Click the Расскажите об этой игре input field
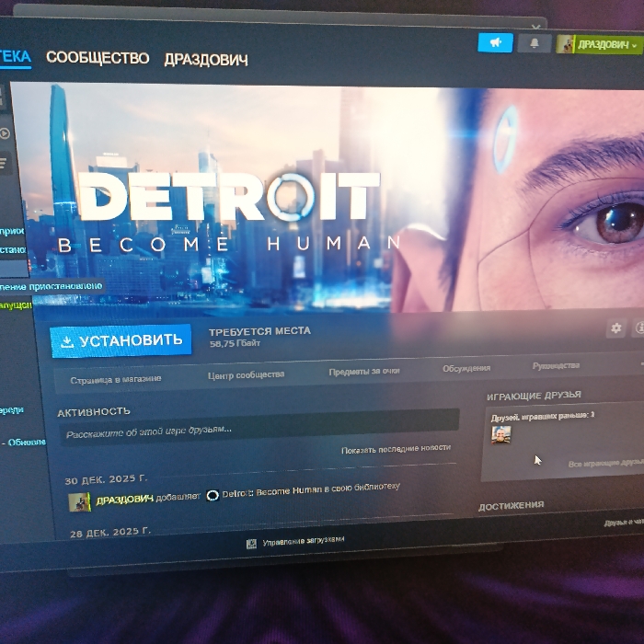Screen dimensions: 644x644 [259, 430]
